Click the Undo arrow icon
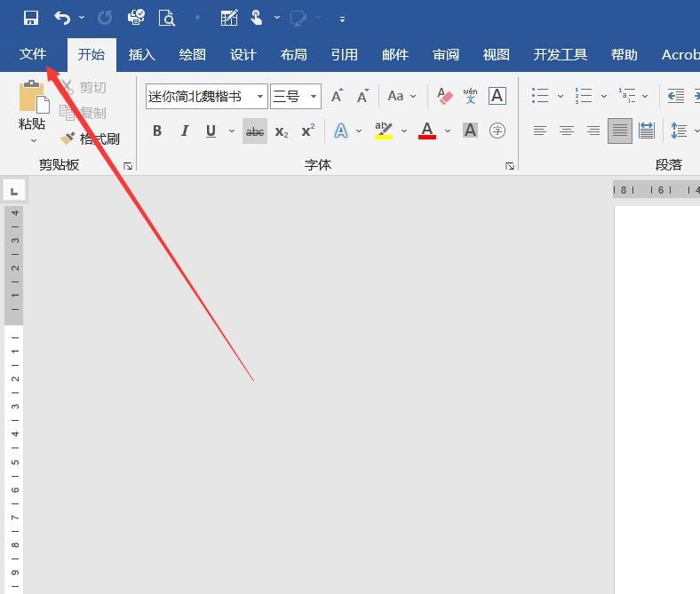The height and width of the screenshot is (594, 700). 62,18
